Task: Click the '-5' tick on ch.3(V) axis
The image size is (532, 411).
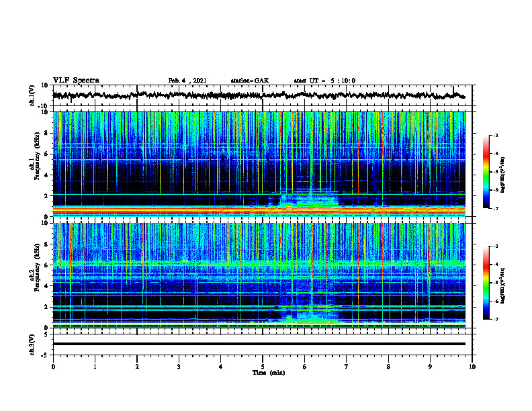Action: click(45, 355)
